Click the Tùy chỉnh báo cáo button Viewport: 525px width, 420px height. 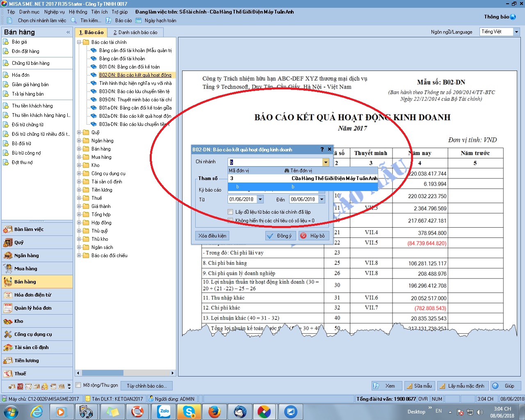[147, 386]
